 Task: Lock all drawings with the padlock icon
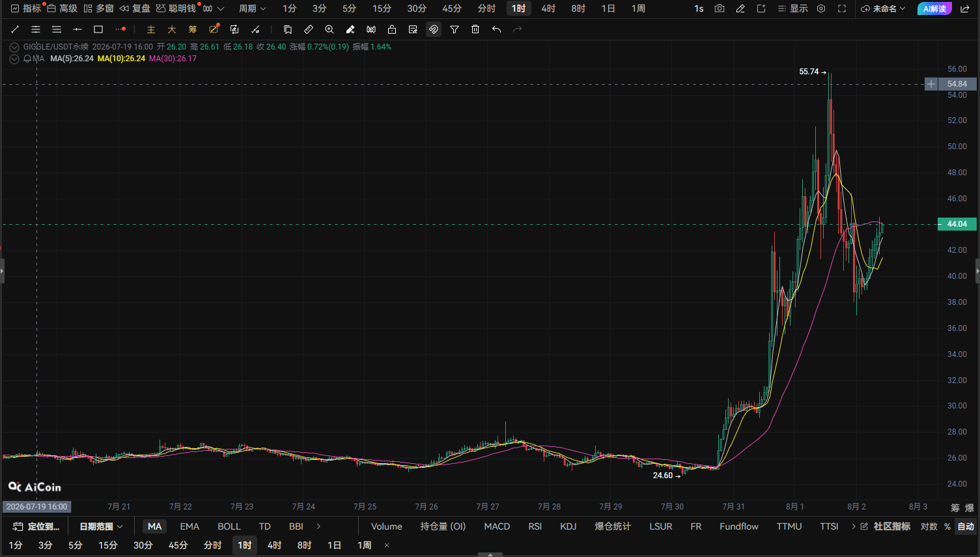[392, 29]
